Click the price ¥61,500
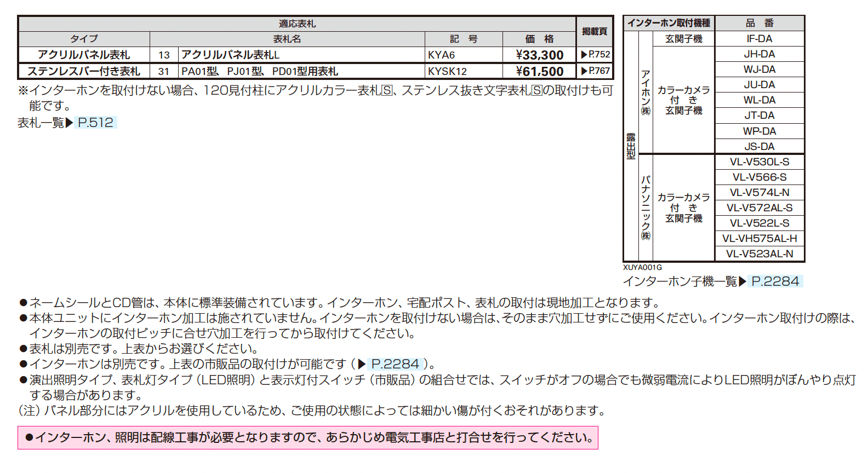Screen dimensions: 868x473 point(539,71)
